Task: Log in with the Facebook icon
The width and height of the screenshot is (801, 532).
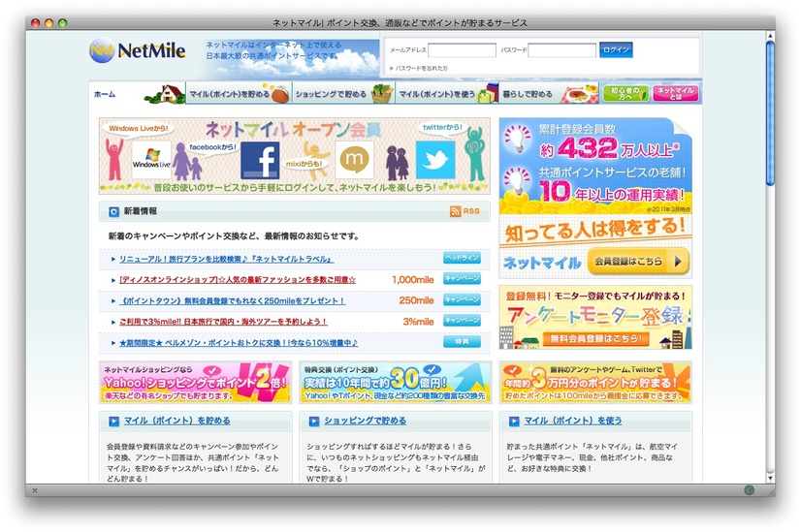Action: [x=260, y=160]
